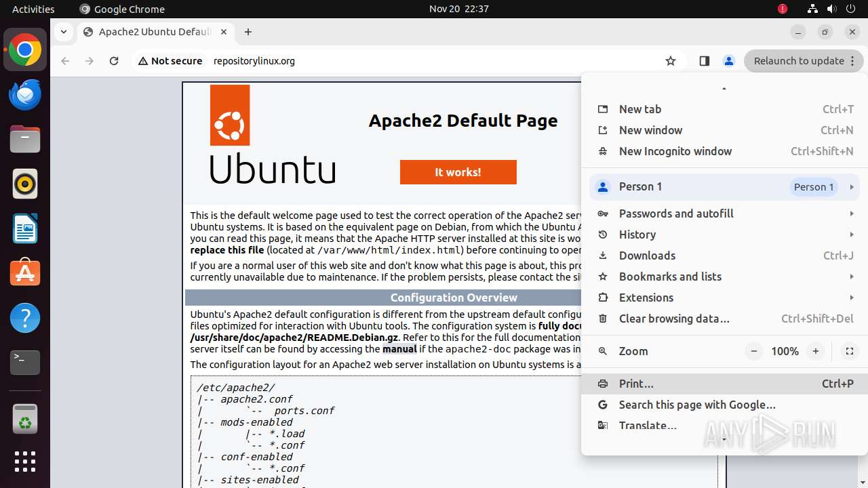Open the Files manager in the dock
The height and width of the screenshot is (488, 868).
[25, 140]
